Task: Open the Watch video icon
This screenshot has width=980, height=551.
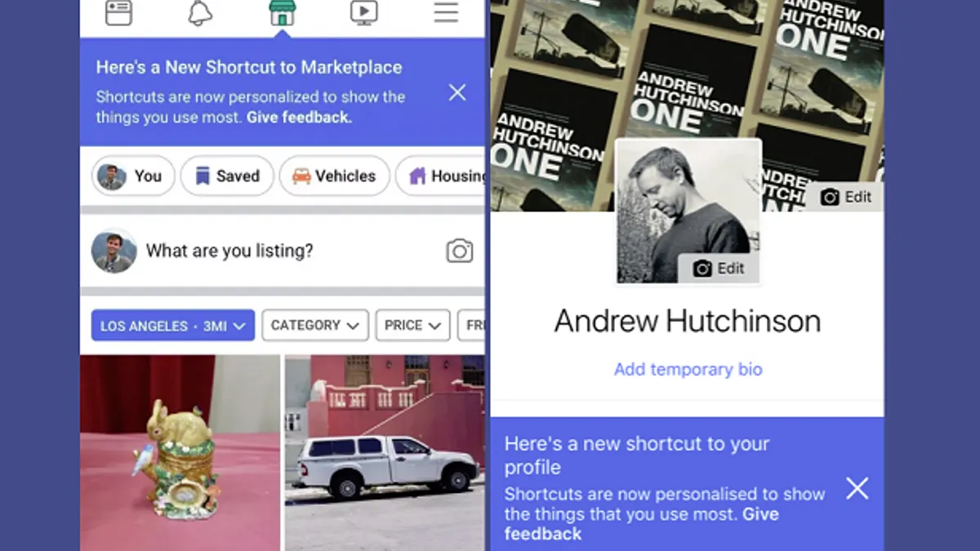Action: coord(364,13)
